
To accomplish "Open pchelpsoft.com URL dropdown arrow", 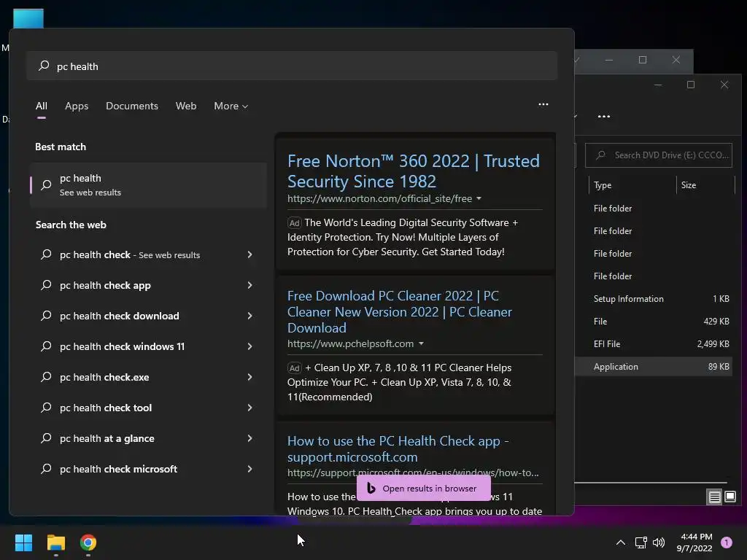I will point(421,344).
